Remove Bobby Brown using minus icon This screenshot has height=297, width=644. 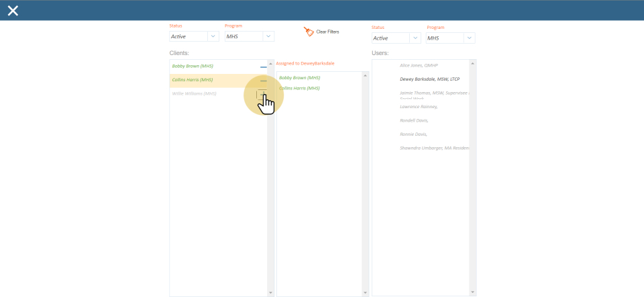pyautogui.click(x=264, y=67)
